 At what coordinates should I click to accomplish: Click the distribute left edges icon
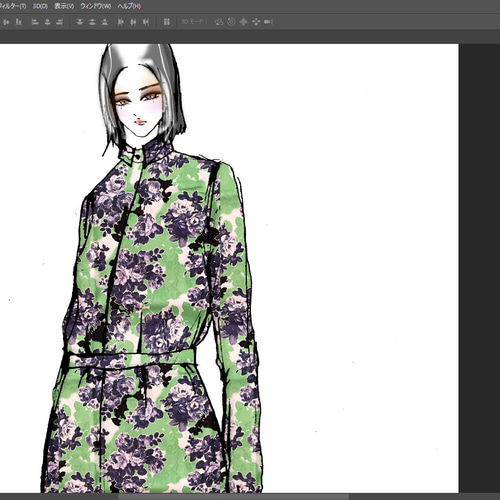(120, 22)
